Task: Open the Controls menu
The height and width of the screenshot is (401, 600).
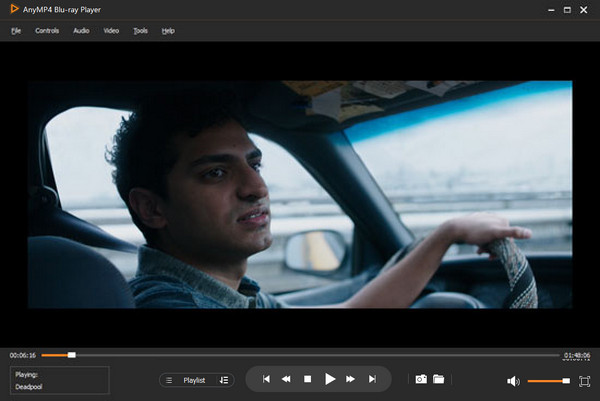Action: [47, 31]
